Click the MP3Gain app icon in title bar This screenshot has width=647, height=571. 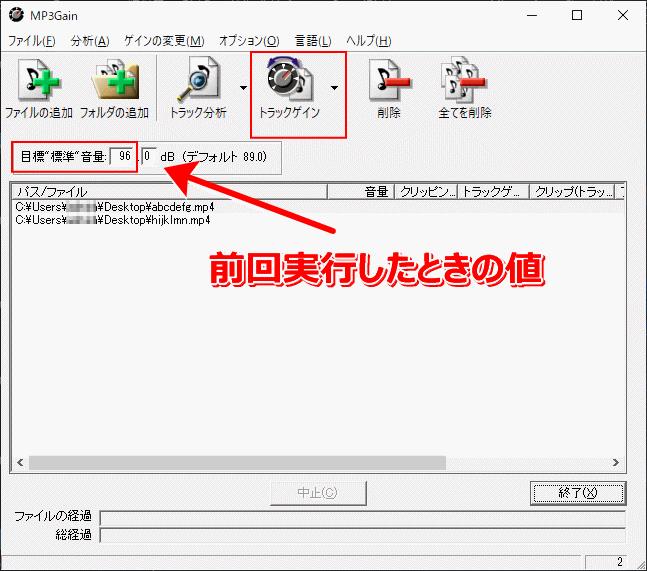[x=17, y=15]
